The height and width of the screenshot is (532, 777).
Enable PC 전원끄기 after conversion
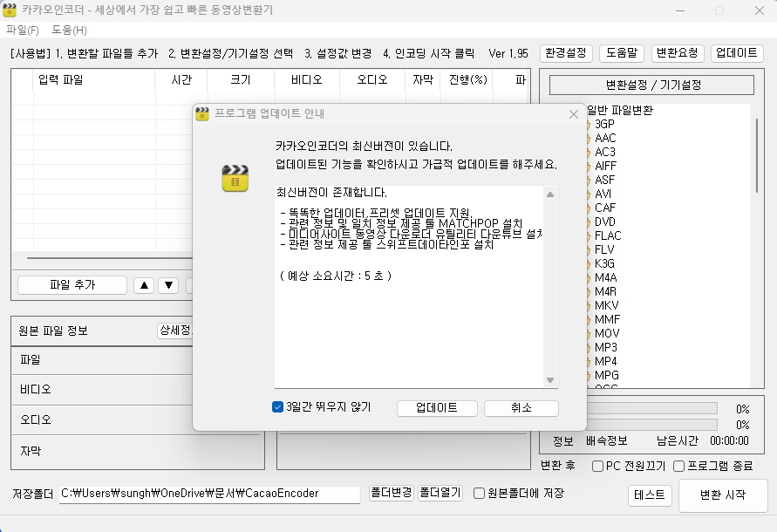[x=597, y=466]
